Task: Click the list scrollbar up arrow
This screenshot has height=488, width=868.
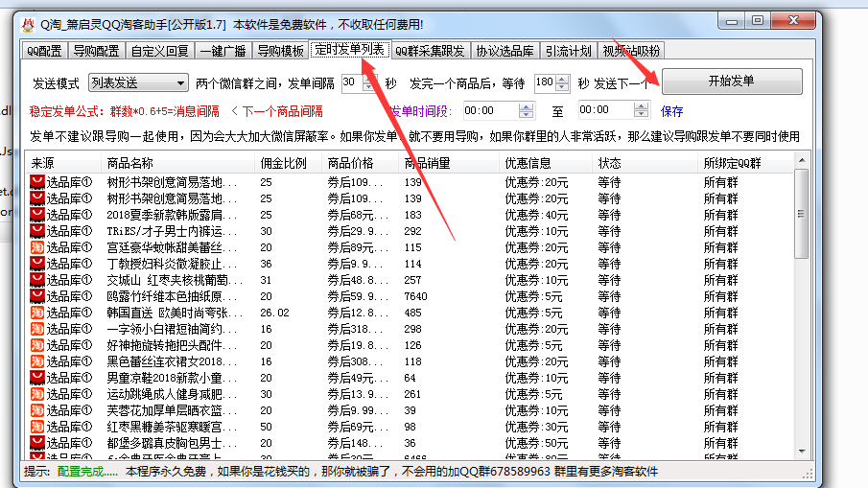Action: click(x=802, y=160)
